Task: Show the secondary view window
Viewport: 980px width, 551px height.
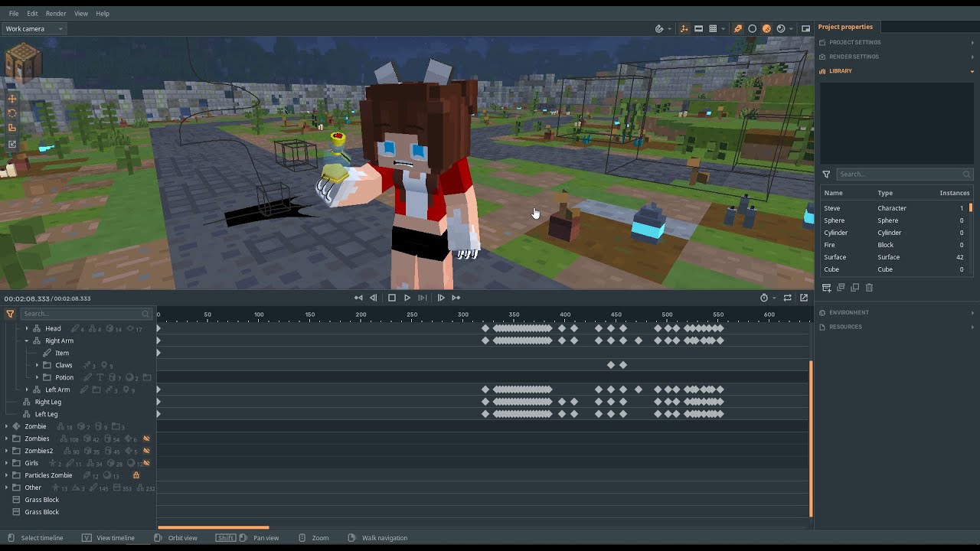Action: coord(805,28)
